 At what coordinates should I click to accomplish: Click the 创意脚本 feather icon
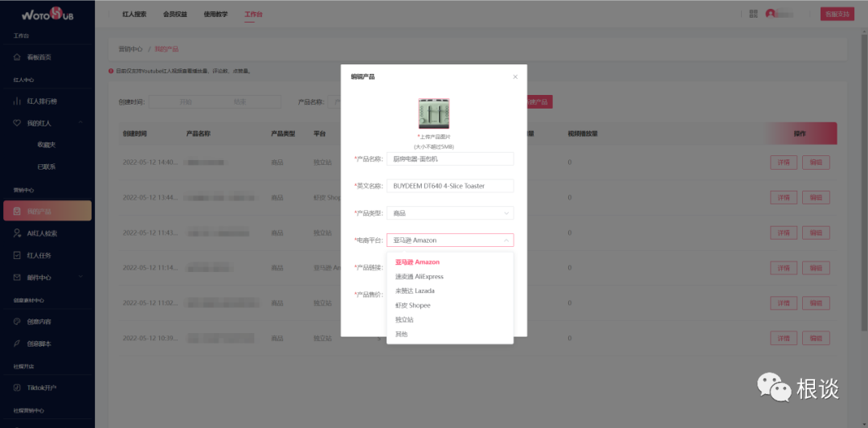pos(17,344)
